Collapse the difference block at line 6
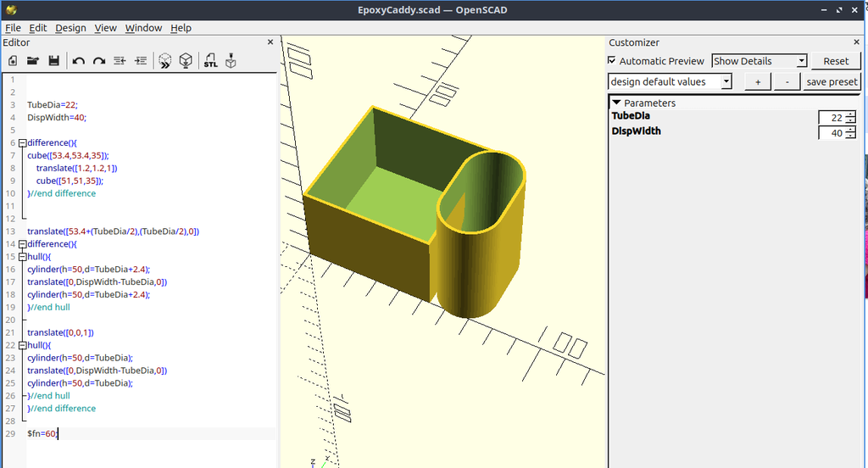Screen dimensions: 868x468 point(23,143)
